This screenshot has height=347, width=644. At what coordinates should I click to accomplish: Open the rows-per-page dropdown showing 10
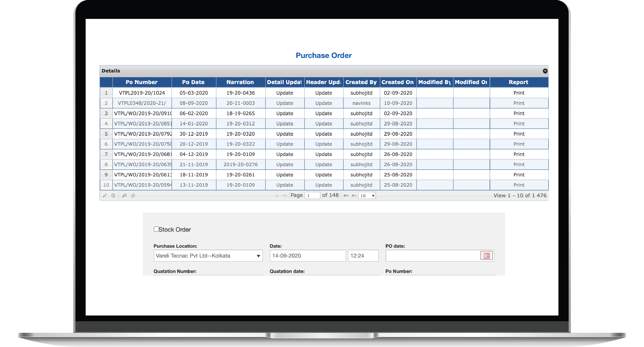click(367, 196)
